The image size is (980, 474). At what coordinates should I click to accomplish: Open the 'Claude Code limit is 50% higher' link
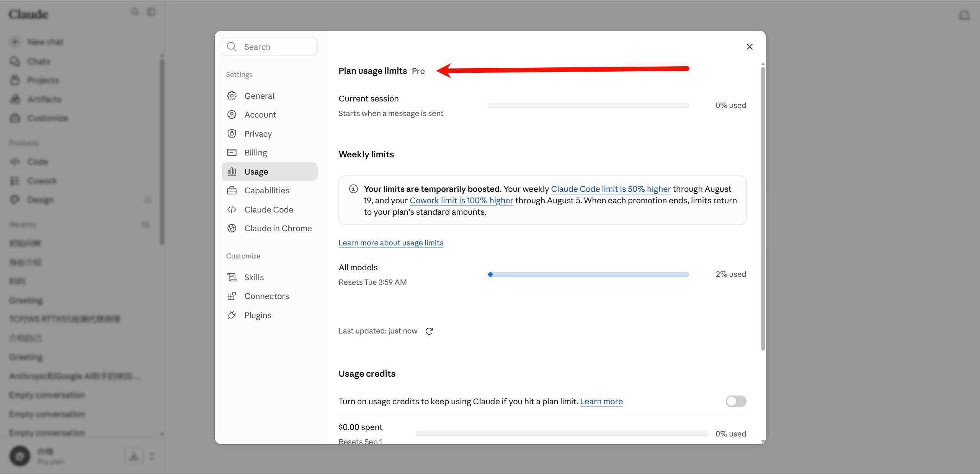tap(611, 189)
